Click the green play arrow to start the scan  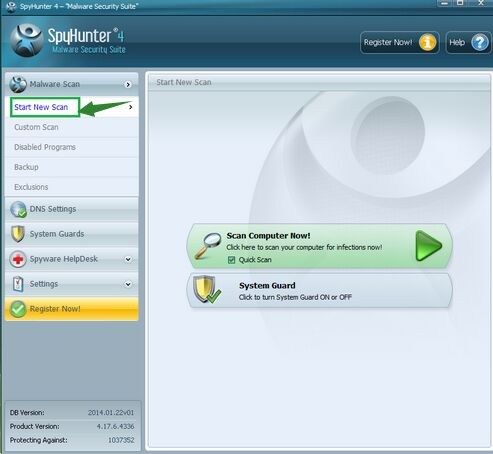pyautogui.click(x=429, y=246)
